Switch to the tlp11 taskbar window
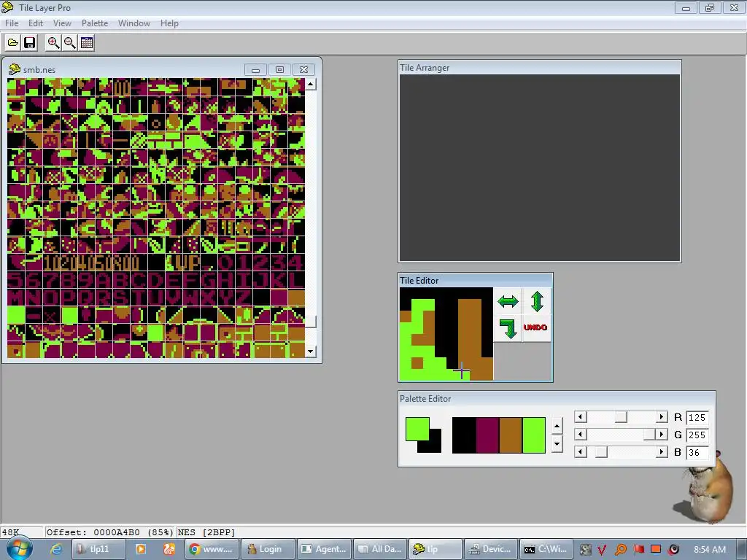 (x=98, y=549)
